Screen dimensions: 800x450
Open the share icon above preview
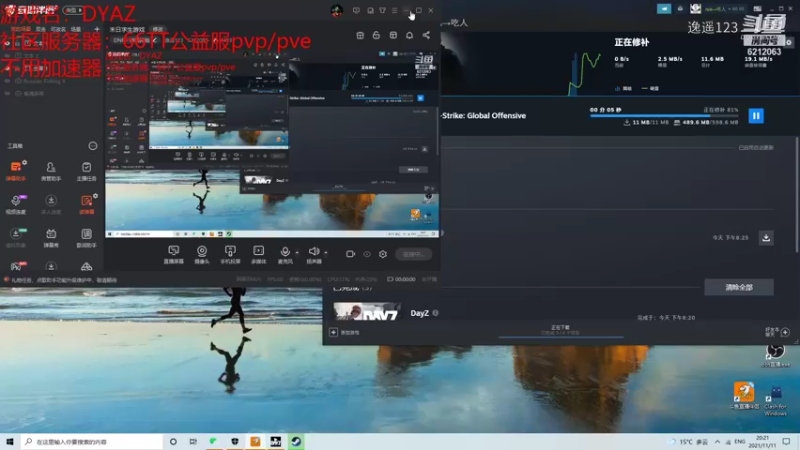[426, 35]
